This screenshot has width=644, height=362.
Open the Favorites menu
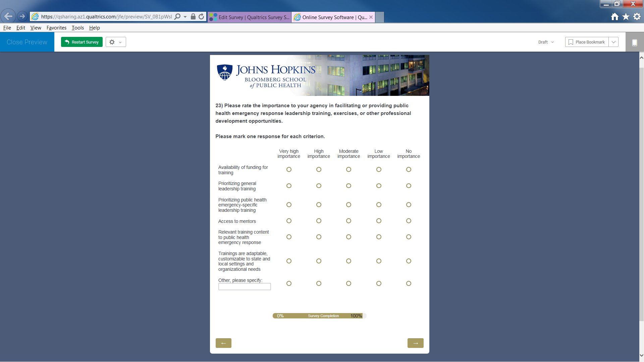[x=56, y=28]
